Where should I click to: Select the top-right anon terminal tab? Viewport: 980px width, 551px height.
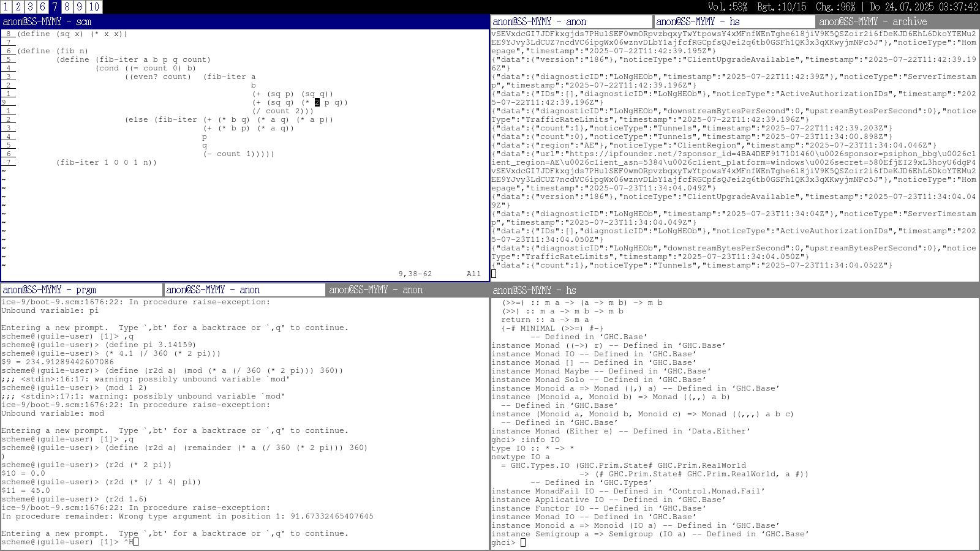(571, 21)
